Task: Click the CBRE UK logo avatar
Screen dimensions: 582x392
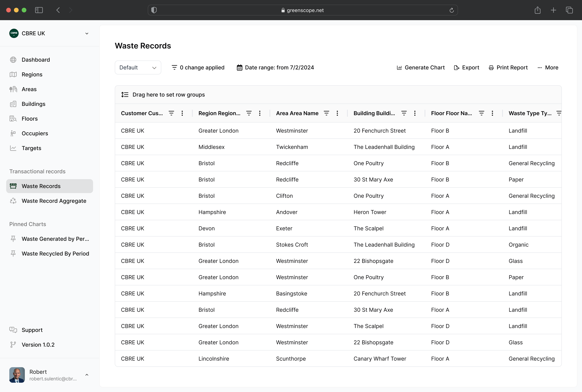Action: click(x=14, y=33)
